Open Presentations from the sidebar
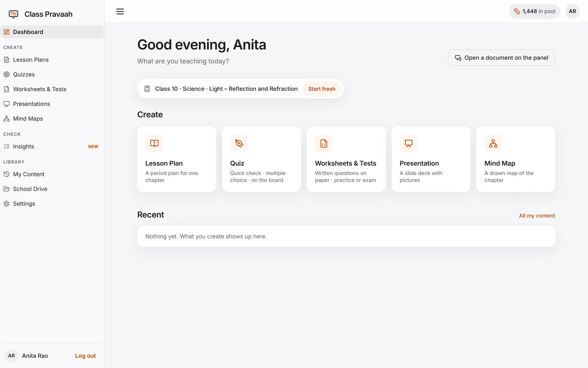 (x=52, y=104)
